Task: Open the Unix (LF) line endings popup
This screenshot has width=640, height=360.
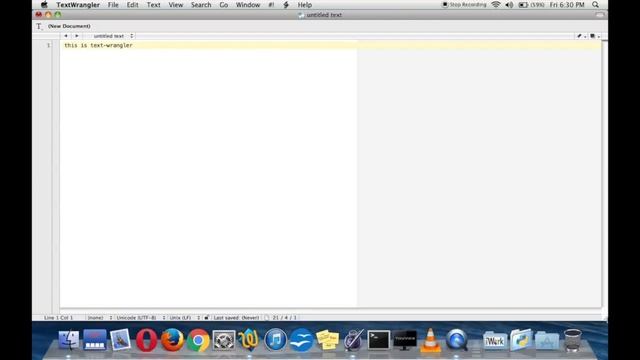Action: pos(184,318)
